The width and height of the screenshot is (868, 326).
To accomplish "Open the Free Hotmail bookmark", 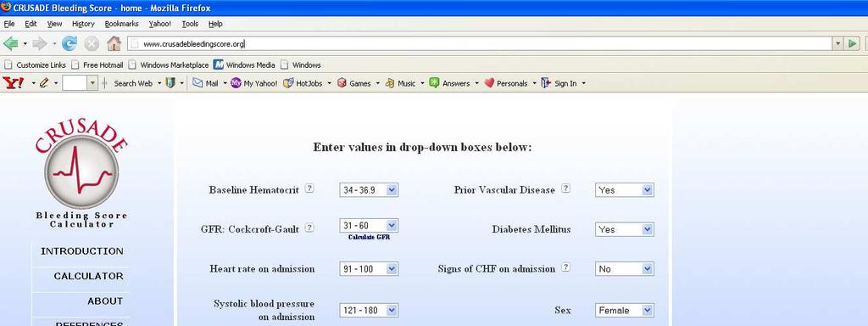I will (97, 65).
